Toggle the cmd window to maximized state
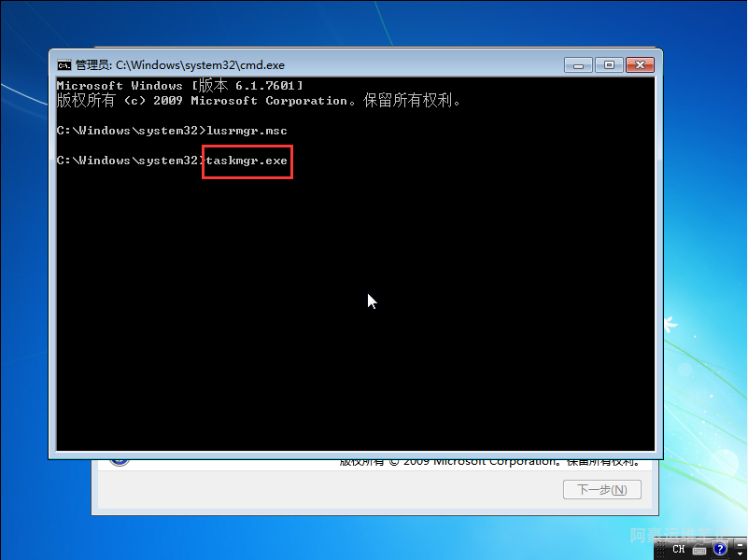This screenshot has width=748, height=560. click(x=609, y=64)
